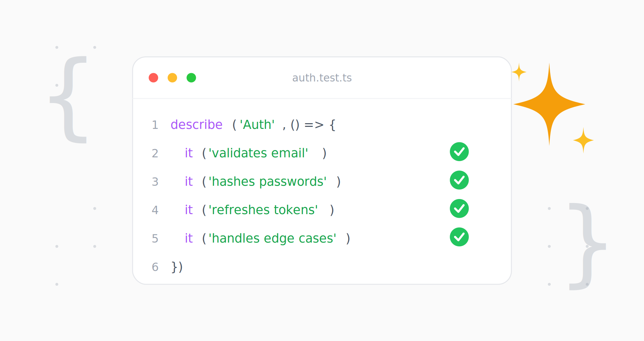Screen dimensions: 644x341
Task: Select the checkmark for 'refreshes tokens' test
Action: [459, 208]
